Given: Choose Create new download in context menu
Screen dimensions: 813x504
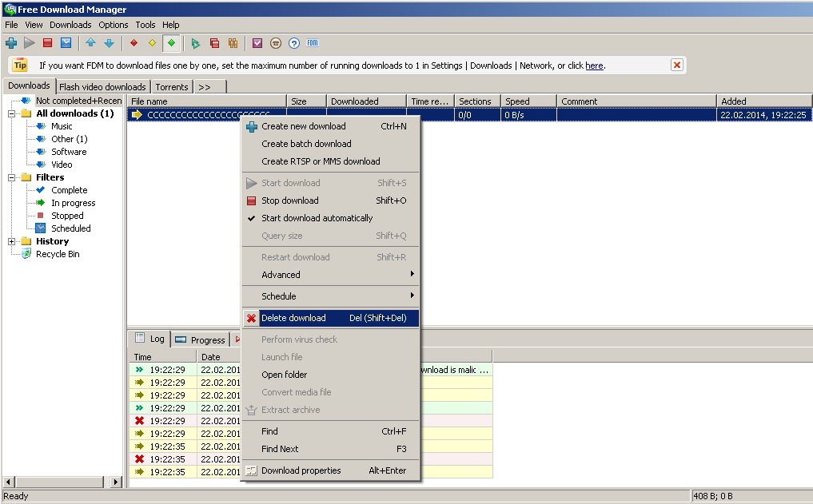Looking at the screenshot, I should tap(330, 126).
